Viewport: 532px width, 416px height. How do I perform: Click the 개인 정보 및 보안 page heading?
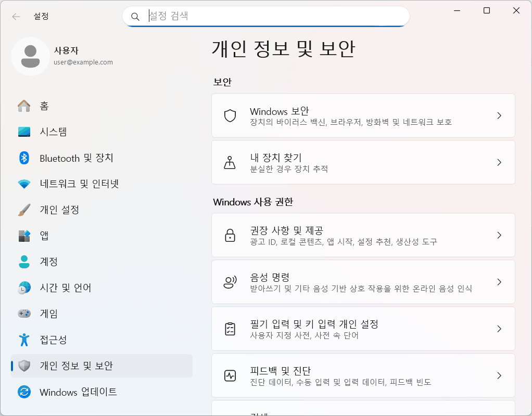283,49
